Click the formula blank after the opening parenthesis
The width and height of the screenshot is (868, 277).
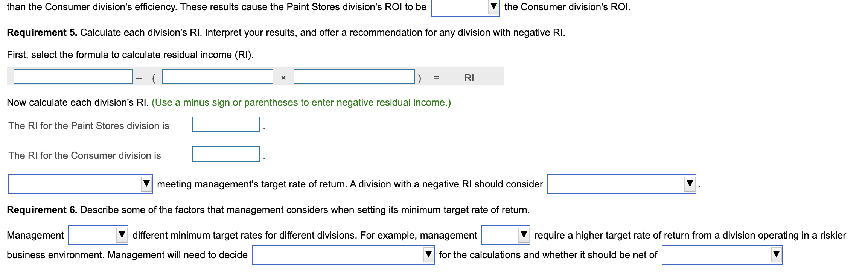(218, 78)
